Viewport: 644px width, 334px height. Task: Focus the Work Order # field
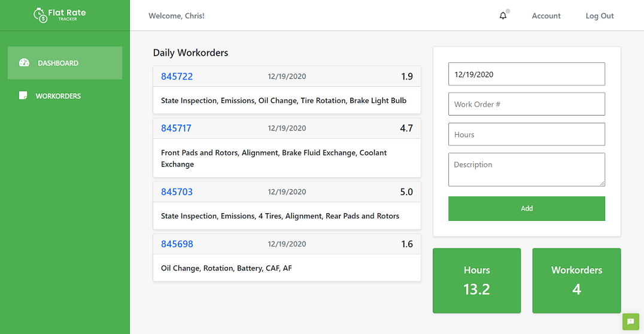(526, 104)
